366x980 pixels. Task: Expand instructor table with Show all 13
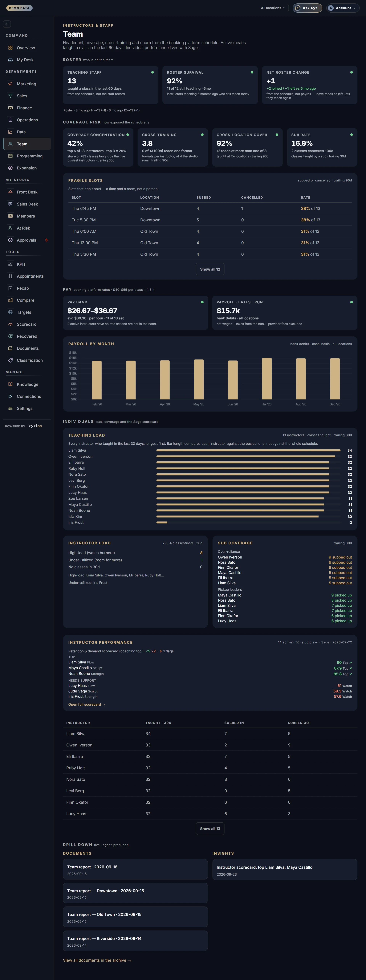tap(210, 828)
